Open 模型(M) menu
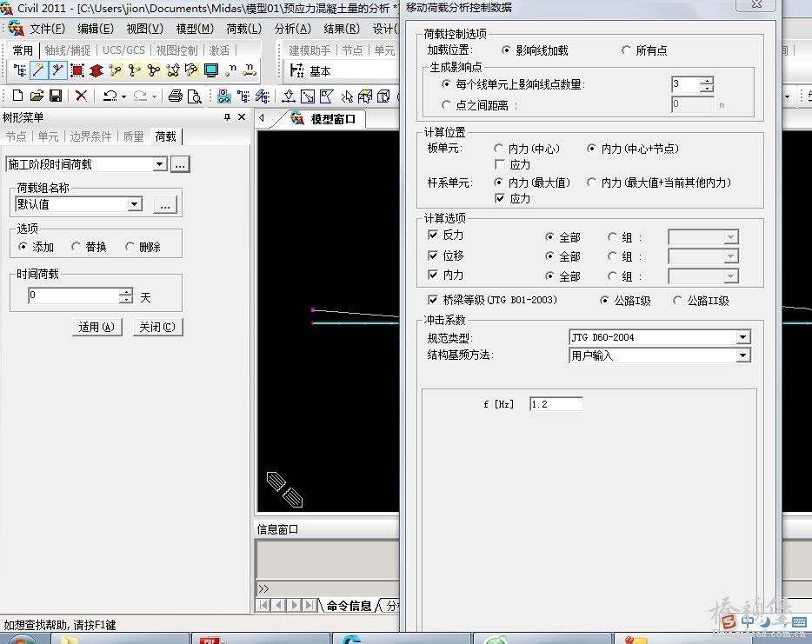 point(194,29)
